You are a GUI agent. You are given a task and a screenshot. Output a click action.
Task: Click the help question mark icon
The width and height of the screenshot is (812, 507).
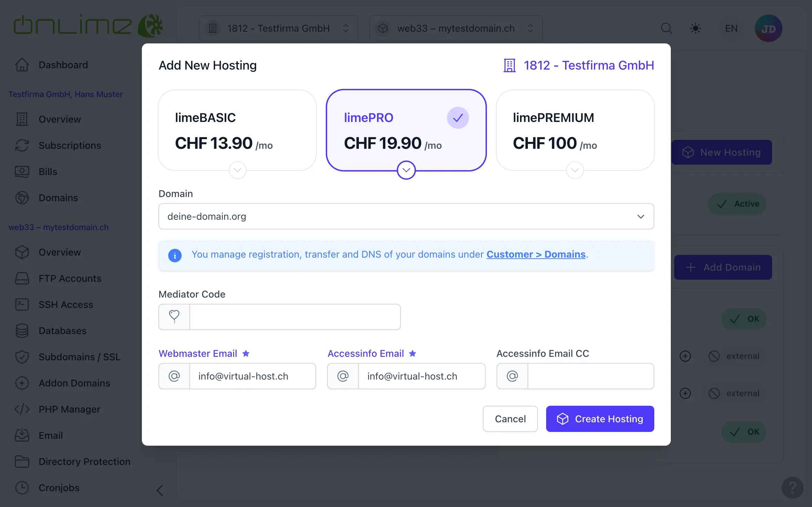click(x=792, y=487)
